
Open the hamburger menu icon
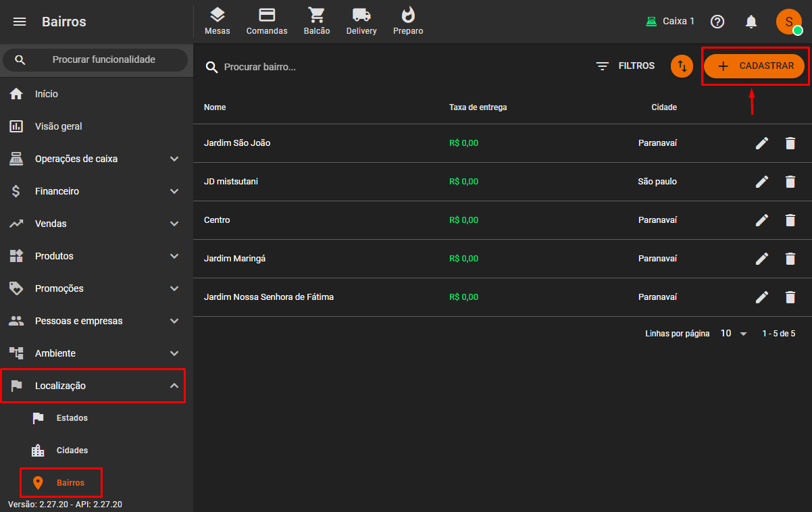pyautogui.click(x=20, y=22)
